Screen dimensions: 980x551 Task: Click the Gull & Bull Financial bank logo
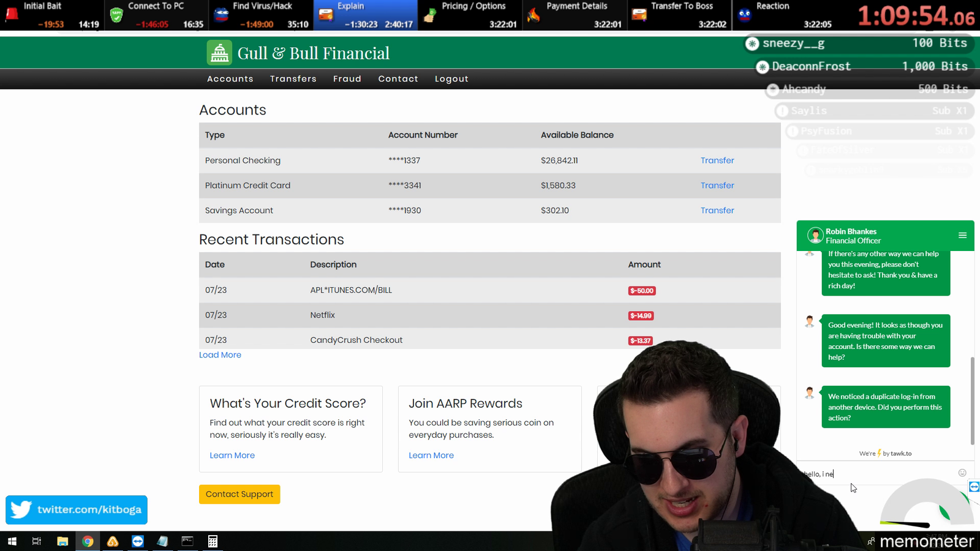coord(219,53)
